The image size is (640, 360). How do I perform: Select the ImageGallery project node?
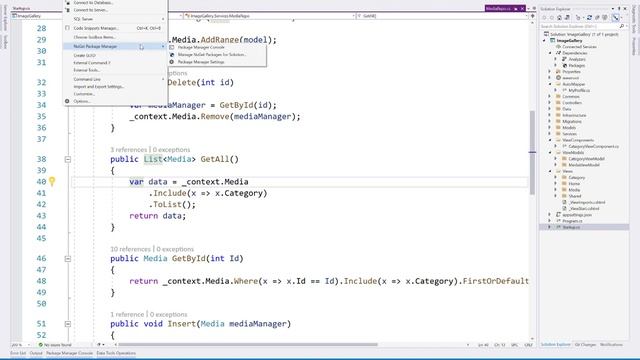[x=569, y=41]
